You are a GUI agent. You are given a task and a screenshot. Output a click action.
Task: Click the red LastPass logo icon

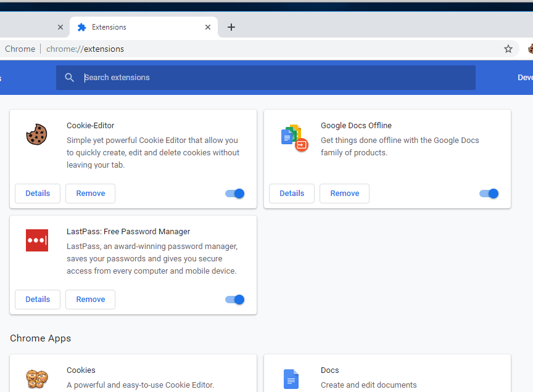click(x=37, y=240)
